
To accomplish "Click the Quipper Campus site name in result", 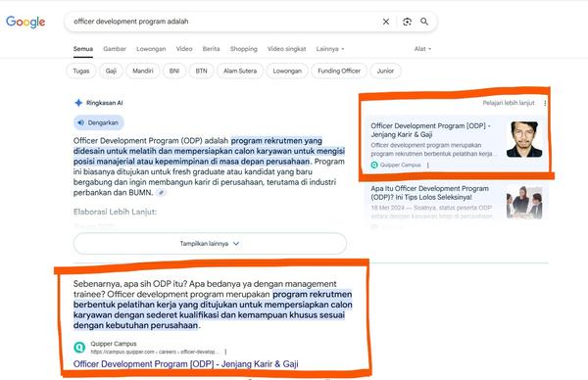I will pos(114,344).
